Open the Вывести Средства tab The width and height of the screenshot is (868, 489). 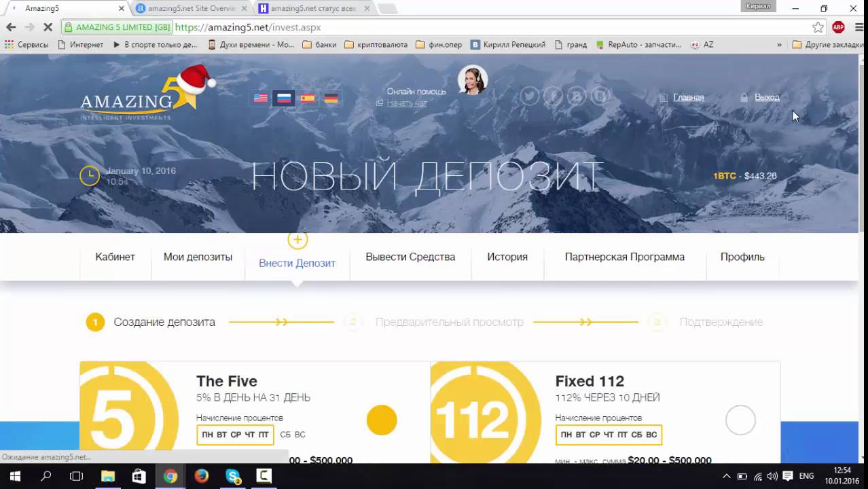point(410,257)
